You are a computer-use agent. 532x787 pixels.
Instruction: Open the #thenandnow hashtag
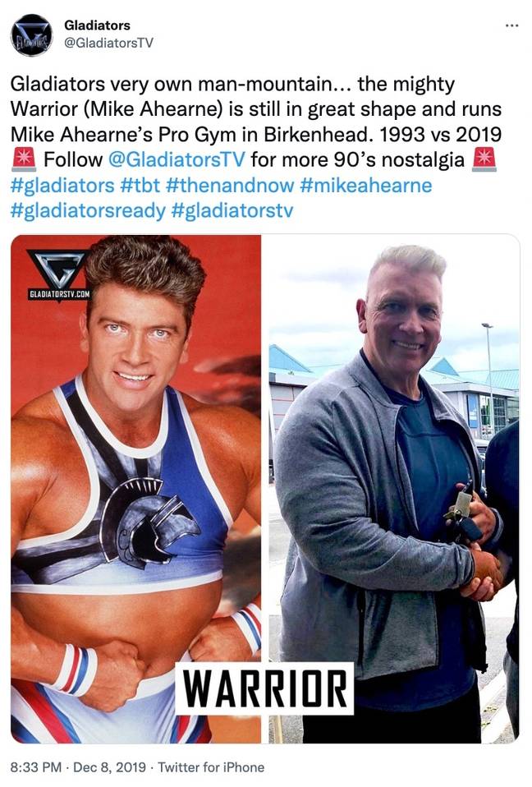229,185
